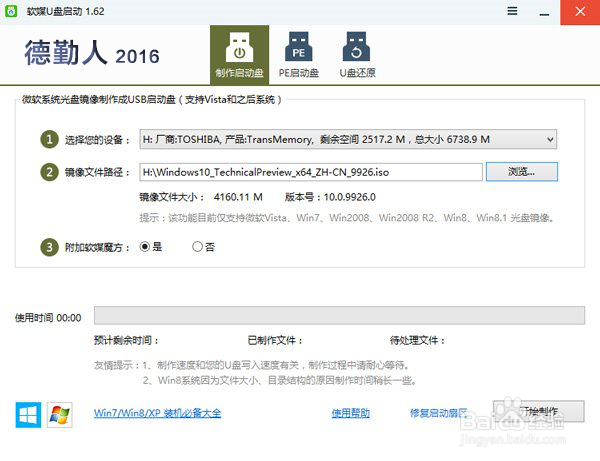This screenshot has width=600, height=461.
Task: Expand the device selection dropdown arrow
Action: [550, 140]
